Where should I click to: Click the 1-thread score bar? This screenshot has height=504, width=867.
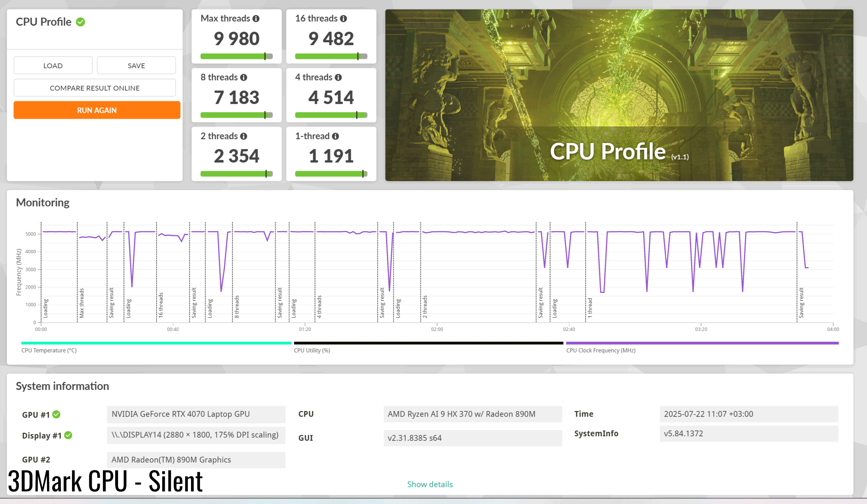pyautogui.click(x=331, y=174)
